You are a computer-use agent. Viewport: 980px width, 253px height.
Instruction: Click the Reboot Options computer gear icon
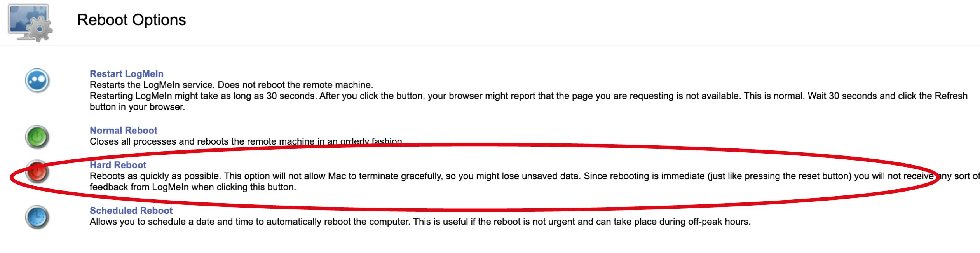(30, 23)
